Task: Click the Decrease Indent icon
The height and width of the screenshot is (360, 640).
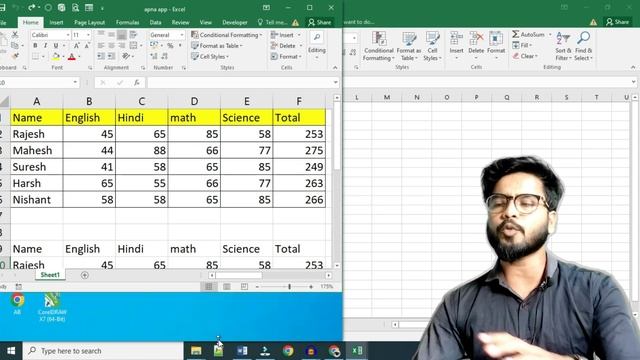Action: pyautogui.click(x=101, y=56)
